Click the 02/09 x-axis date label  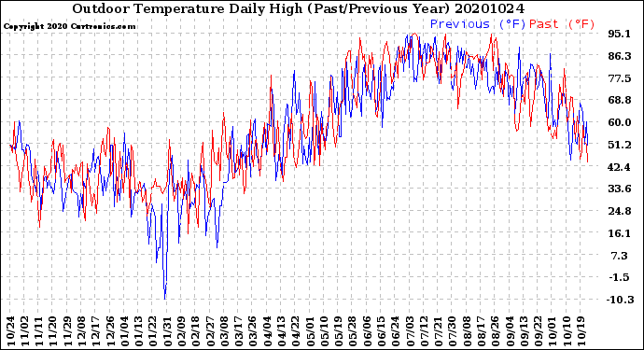[x=180, y=331]
